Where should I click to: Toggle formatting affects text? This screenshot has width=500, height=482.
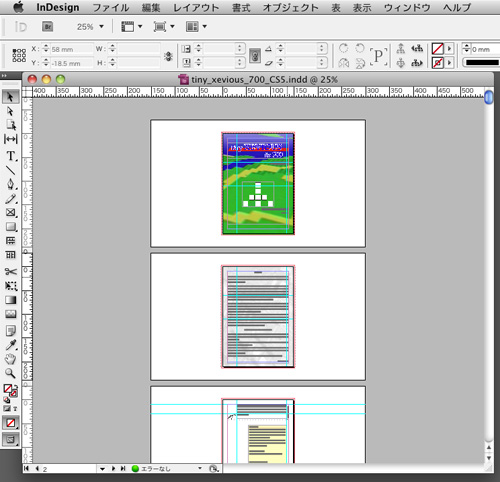pos(15,408)
